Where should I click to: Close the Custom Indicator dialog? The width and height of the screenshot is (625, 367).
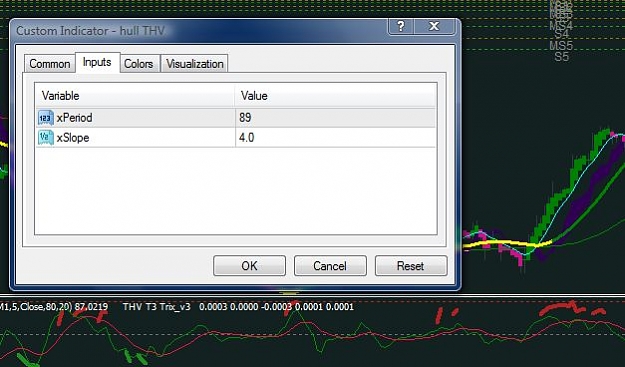434,26
